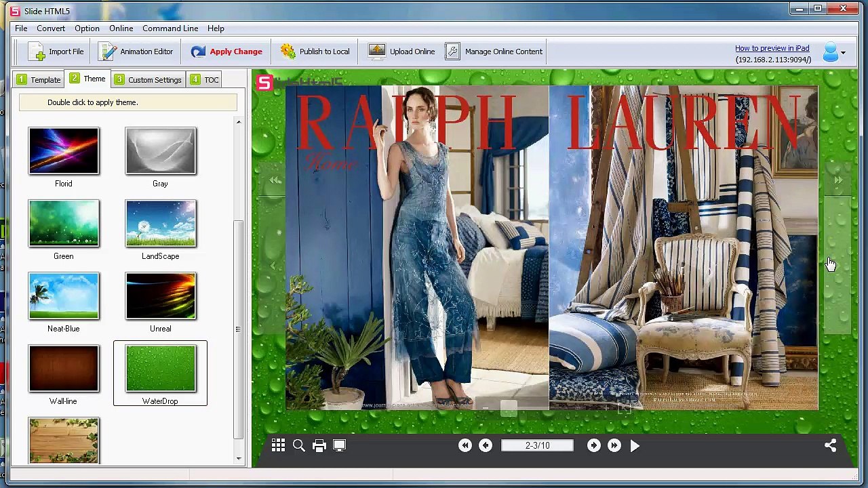Select the Florid theme thumbnail
The width and height of the screenshot is (868, 488).
[64, 150]
